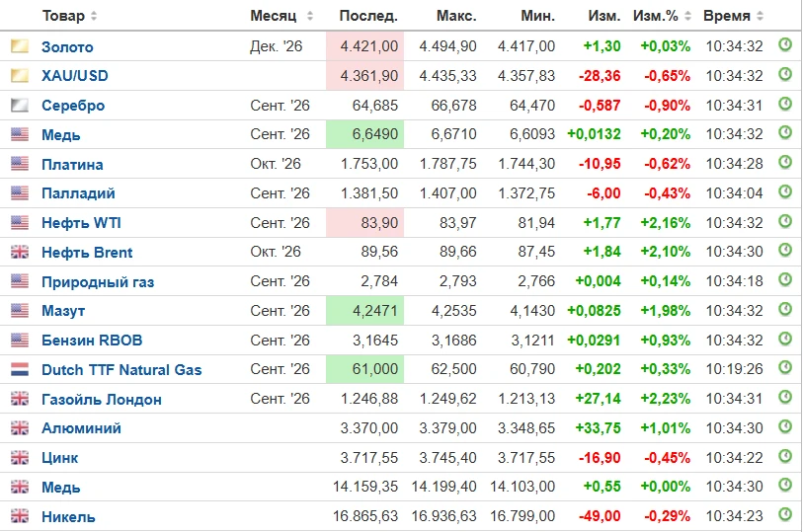
Task: Click the Netherlands flag beside Dutch TTF Natural Gas
Action: tap(20, 370)
